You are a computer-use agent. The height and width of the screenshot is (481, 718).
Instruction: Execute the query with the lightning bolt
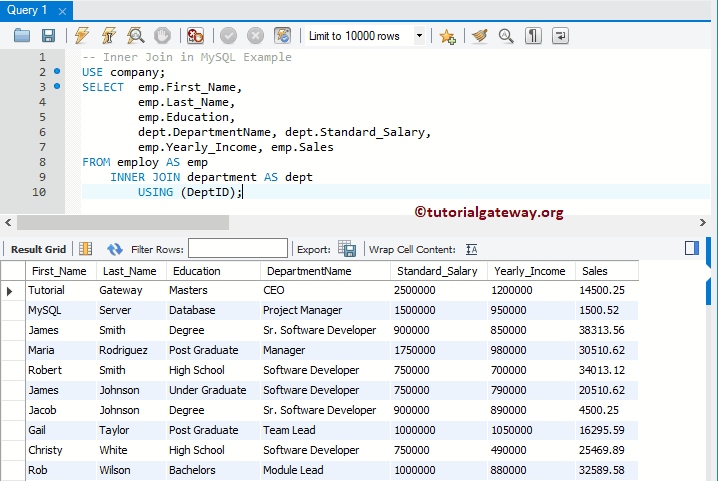82,36
